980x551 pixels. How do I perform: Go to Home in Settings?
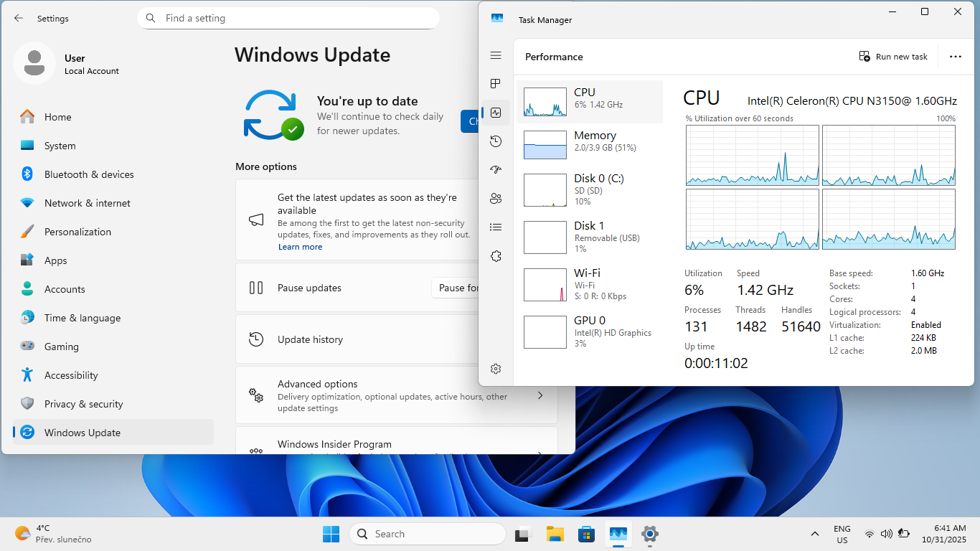point(113,117)
